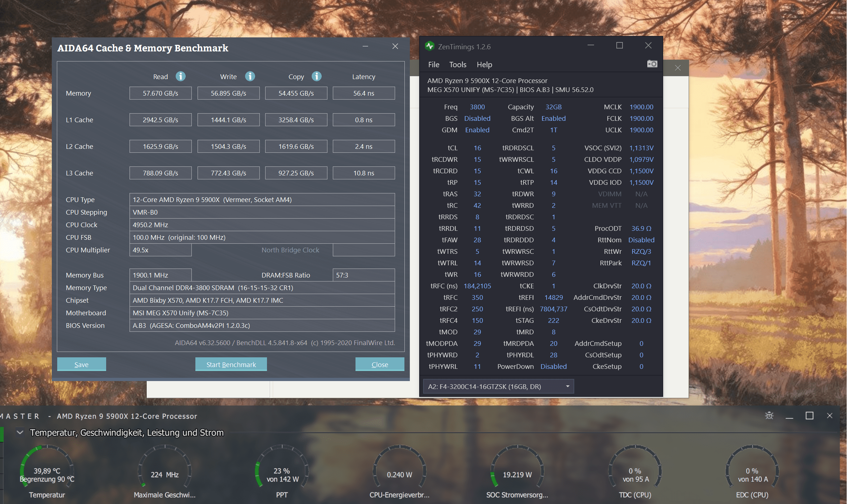Click the ZenTimings app logo icon

[x=430, y=46]
